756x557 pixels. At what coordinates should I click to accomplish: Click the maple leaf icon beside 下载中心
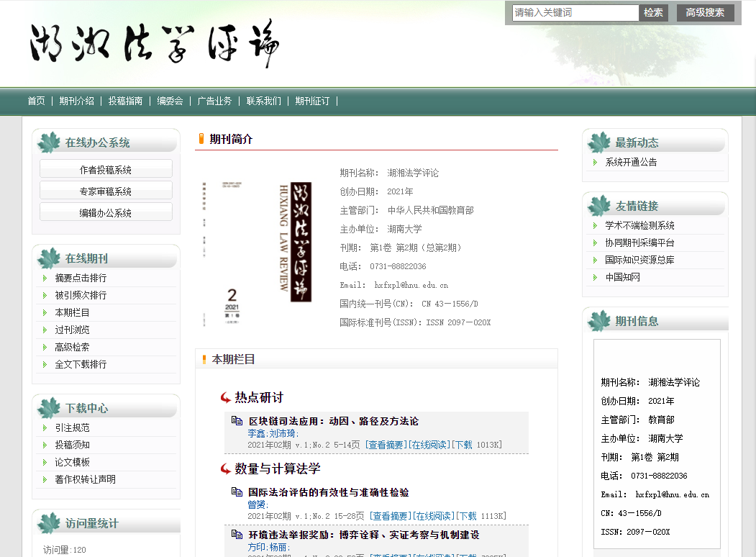click(x=49, y=408)
